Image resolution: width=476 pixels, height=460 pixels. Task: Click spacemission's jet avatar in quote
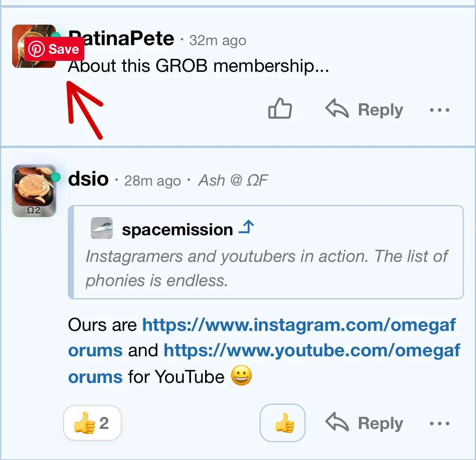101,228
